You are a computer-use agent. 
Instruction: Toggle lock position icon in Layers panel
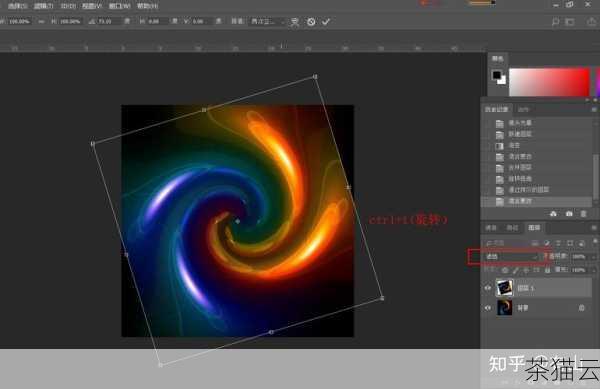click(526, 270)
